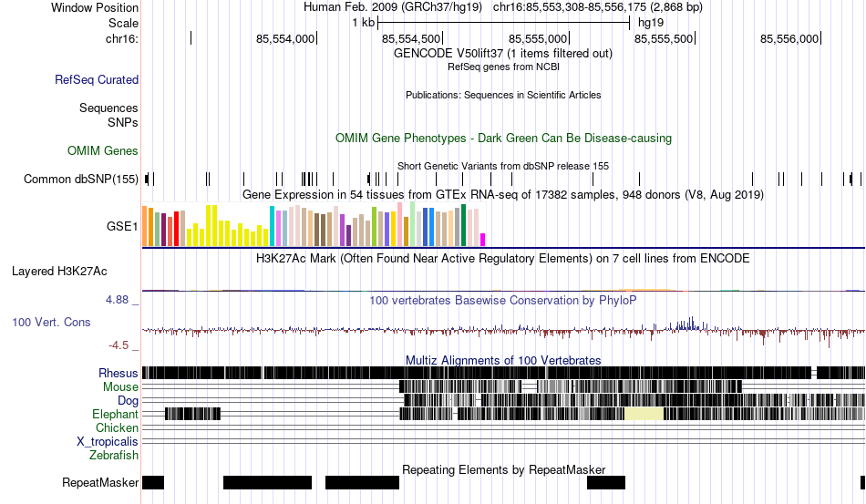The width and height of the screenshot is (866, 504).
Task: Click the isolated Elephant alignment block at left
Action: point(192,414)
